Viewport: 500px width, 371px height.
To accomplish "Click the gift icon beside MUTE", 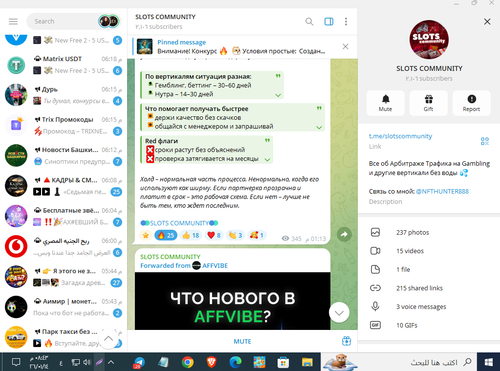I will [346, 341].
